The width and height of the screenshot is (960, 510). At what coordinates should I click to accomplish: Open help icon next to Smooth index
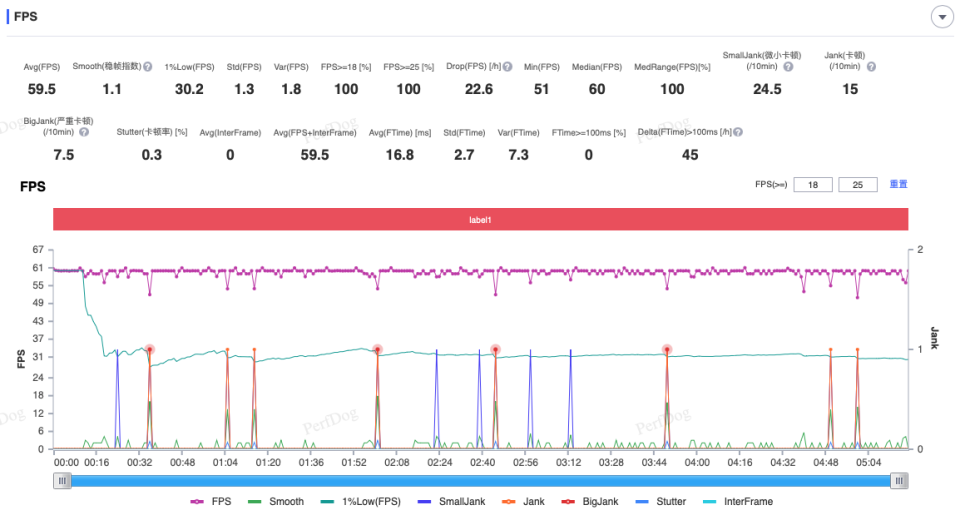pos(148,66)
